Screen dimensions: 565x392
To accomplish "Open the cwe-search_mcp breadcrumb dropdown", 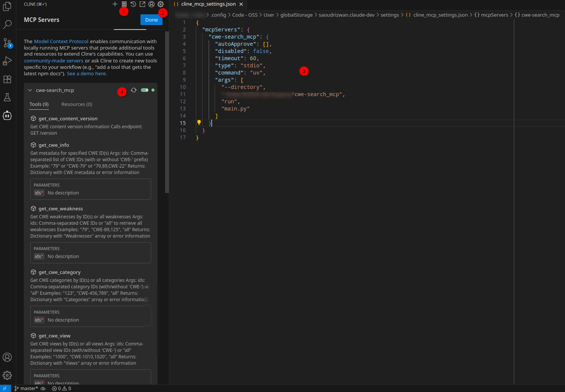I will [x=537, y=15].
